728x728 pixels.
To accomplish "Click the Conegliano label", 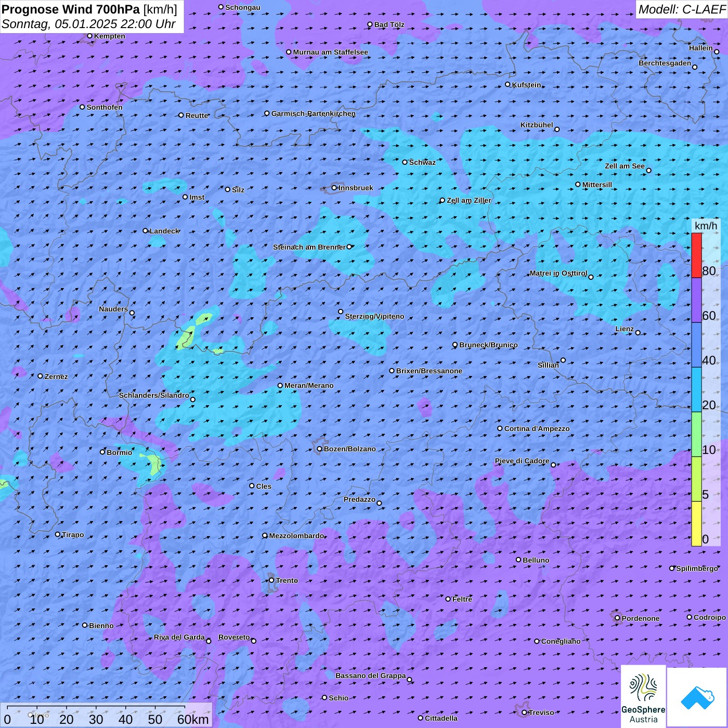I will point(561,641).
